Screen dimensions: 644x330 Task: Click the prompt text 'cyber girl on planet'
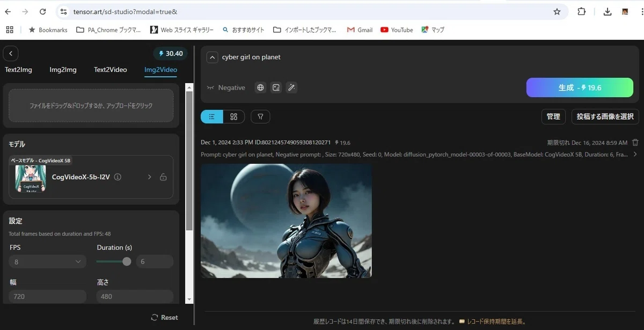(251, 57)
